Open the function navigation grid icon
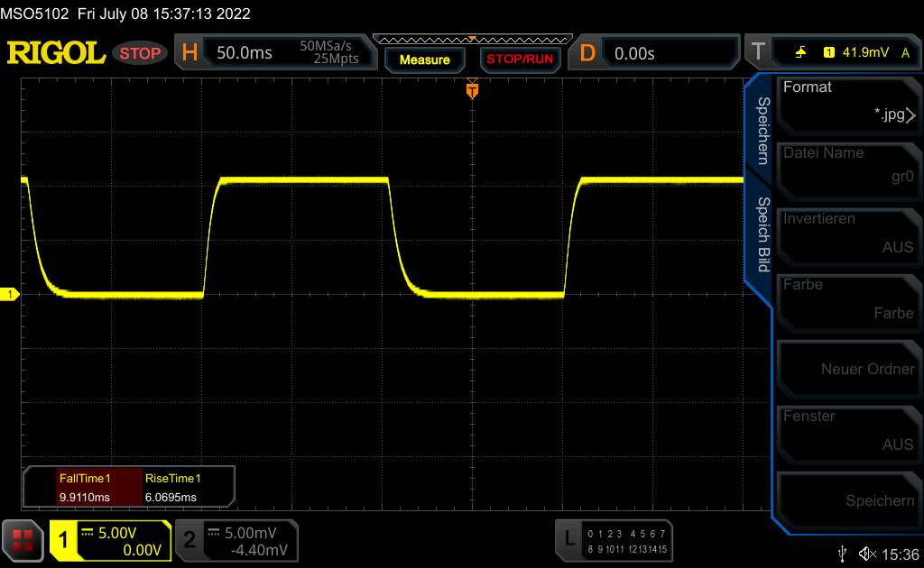 (23, 541)
